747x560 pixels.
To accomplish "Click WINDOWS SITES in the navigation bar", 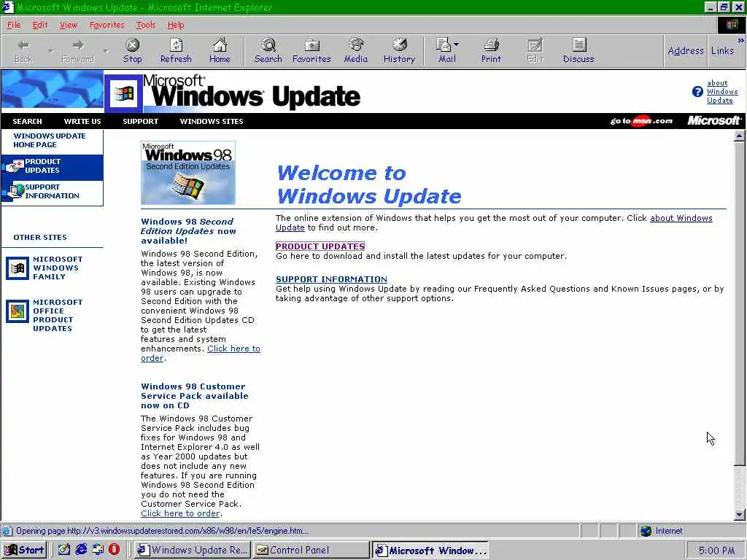I will pyautogui.click(x=212, y=122).
